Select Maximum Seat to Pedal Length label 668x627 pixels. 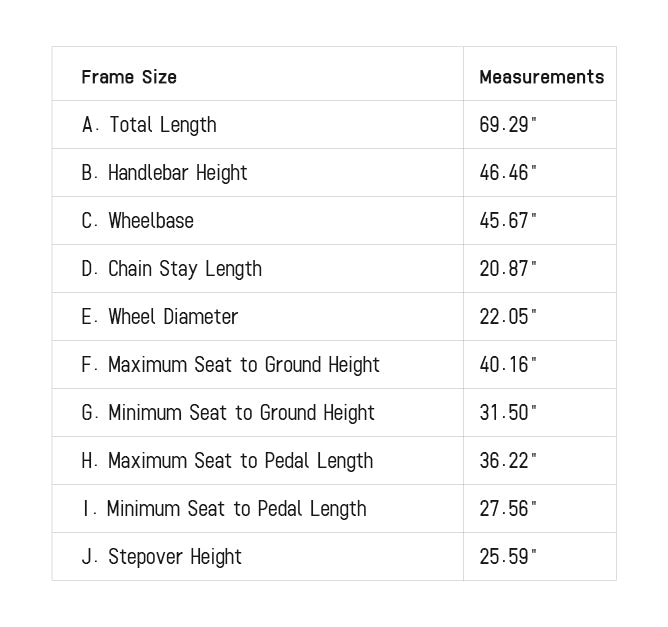click(228, 461)
